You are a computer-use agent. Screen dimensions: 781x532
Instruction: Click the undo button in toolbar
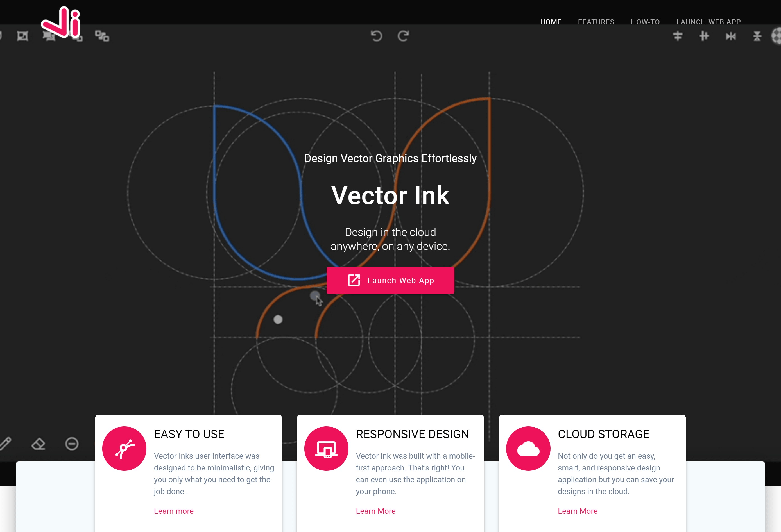(376, 36)
